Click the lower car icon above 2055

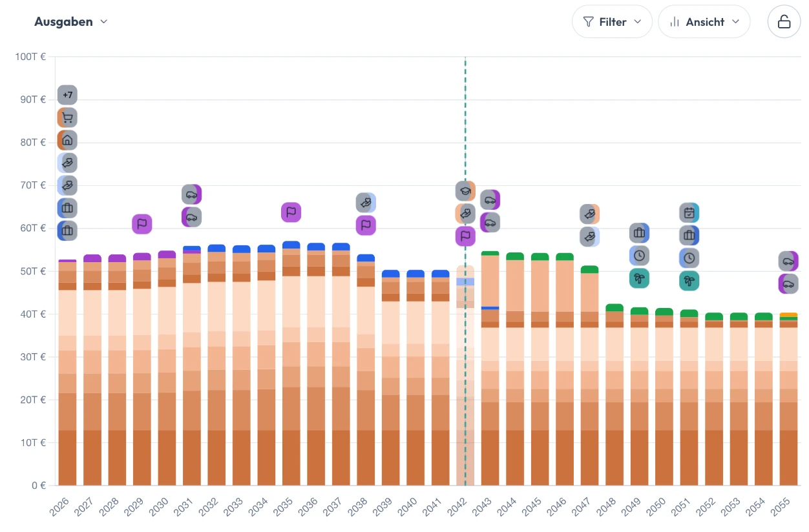(x=788, y=283)
